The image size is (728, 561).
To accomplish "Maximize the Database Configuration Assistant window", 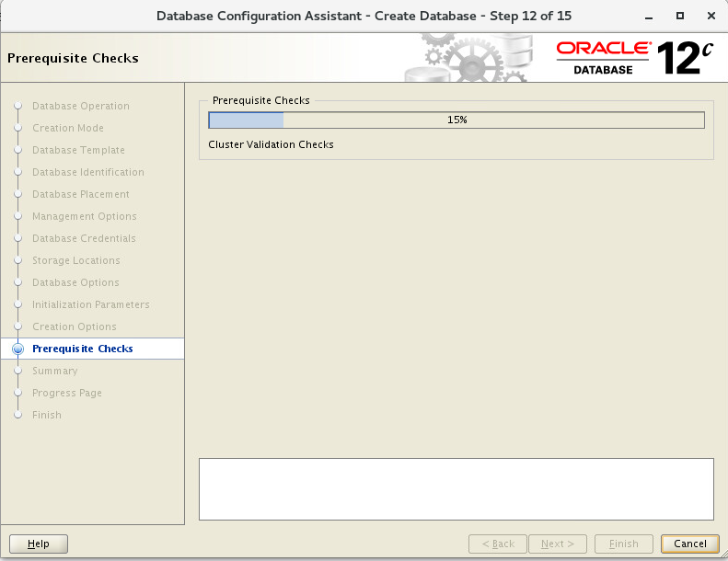I will pos(680,17).
